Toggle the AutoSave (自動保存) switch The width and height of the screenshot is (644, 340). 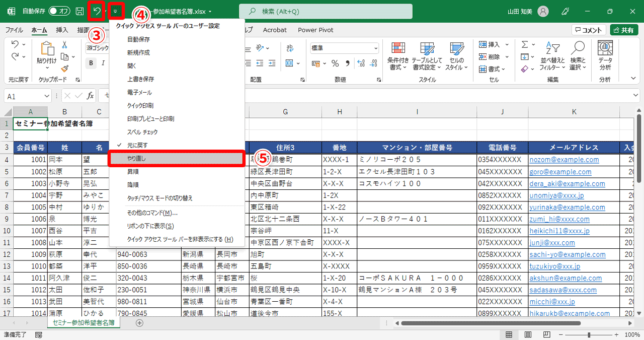pos(60,11)
